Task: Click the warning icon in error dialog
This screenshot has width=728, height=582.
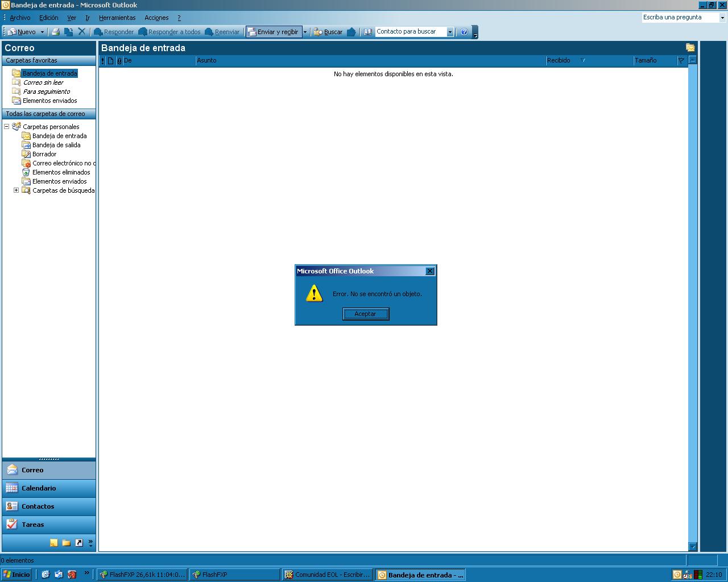Action: [314, 293]
